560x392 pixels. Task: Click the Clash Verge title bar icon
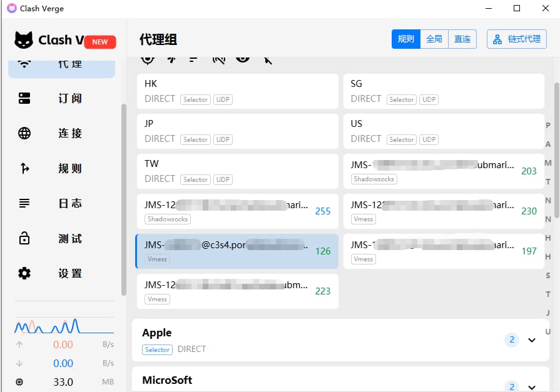pyautogui.click(x=11, y=8)
